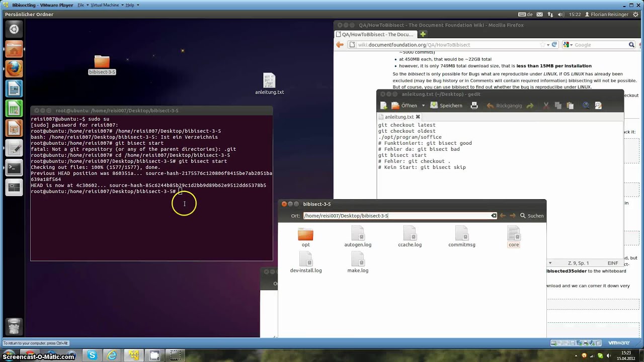644x362 pixels.
Task: Click the gedit Copy icon
Action: click(x=558, y=106)
